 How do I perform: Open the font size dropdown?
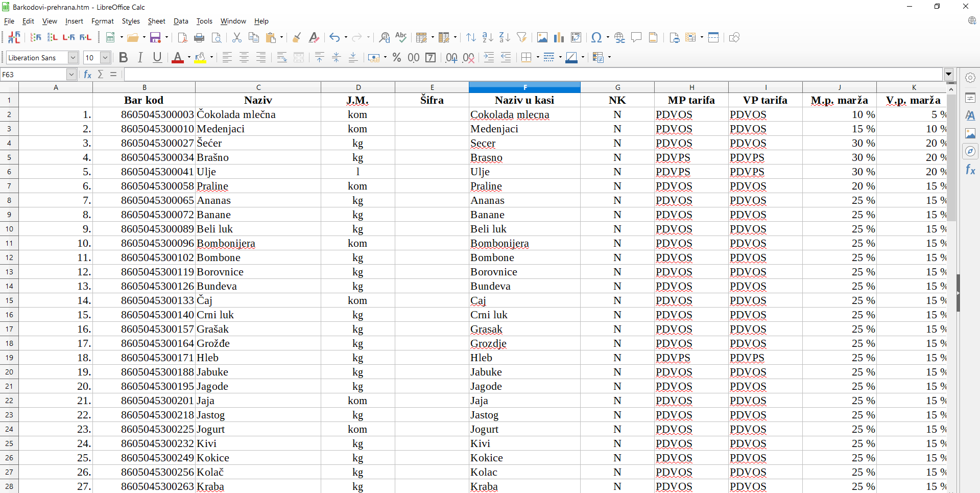[x=105, y=58]
